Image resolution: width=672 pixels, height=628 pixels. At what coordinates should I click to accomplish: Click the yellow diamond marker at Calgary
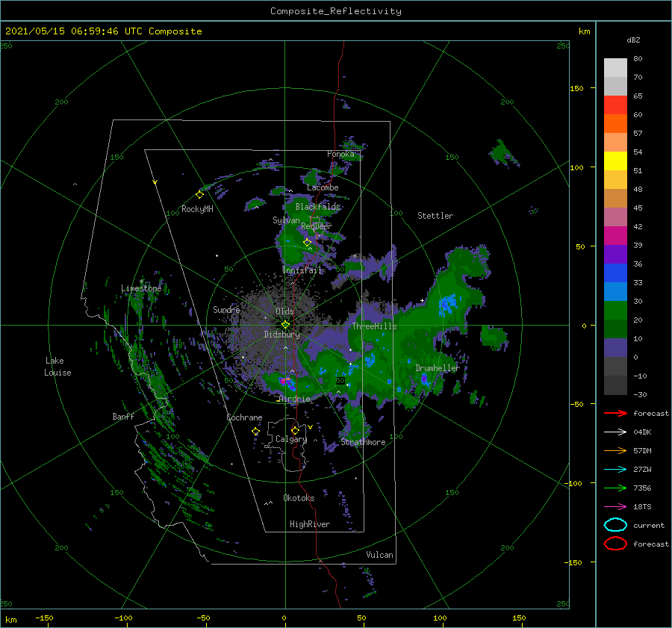pos(295,430)
